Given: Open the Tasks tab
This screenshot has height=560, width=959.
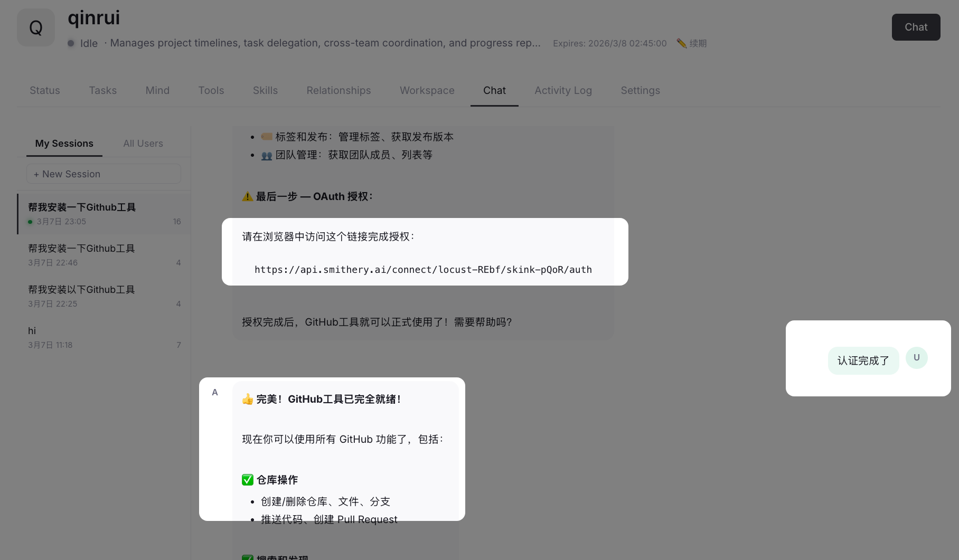Looking at the screenshot, I should 103,90.
